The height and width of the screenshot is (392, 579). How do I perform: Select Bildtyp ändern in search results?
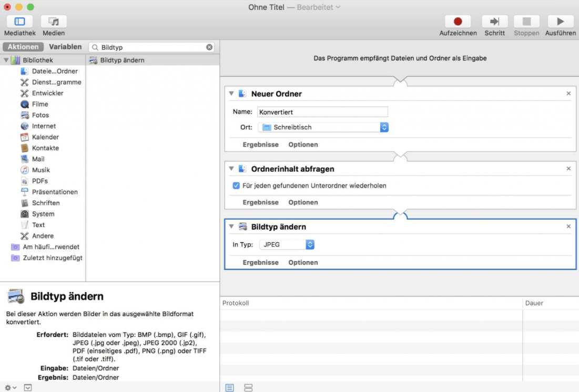click(x=153, y=60)
